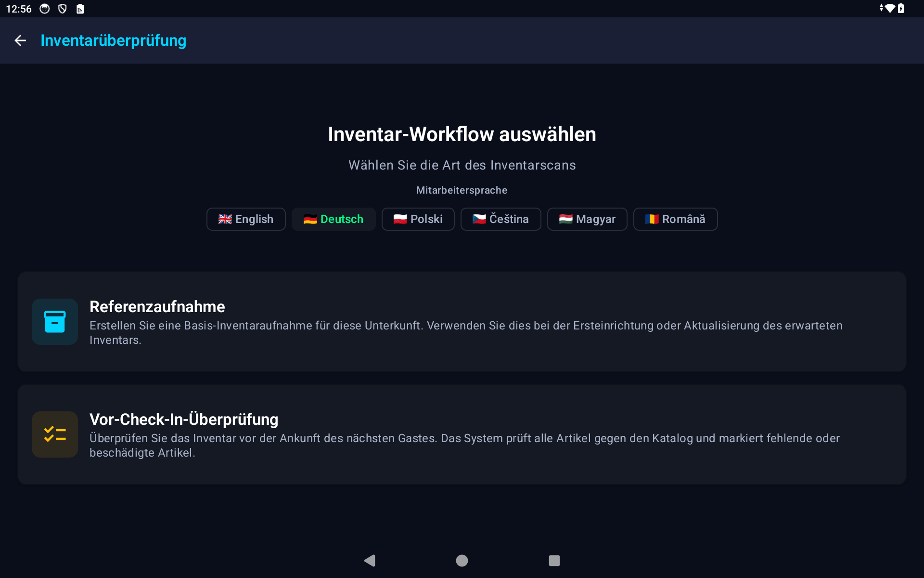Confirm Deutsch stays selected as language
Image resolution: width=924 pixels, height=578 pixels.
coord(334,219)
